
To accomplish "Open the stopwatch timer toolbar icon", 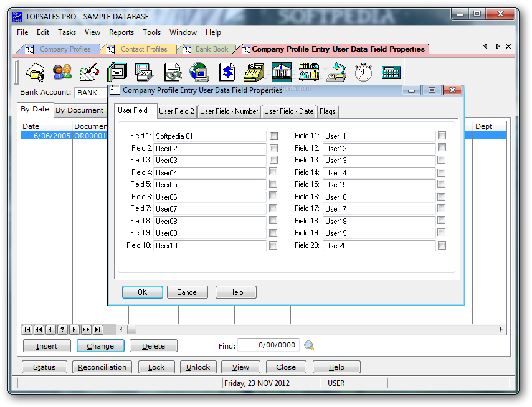I will (x=363, y=72).
